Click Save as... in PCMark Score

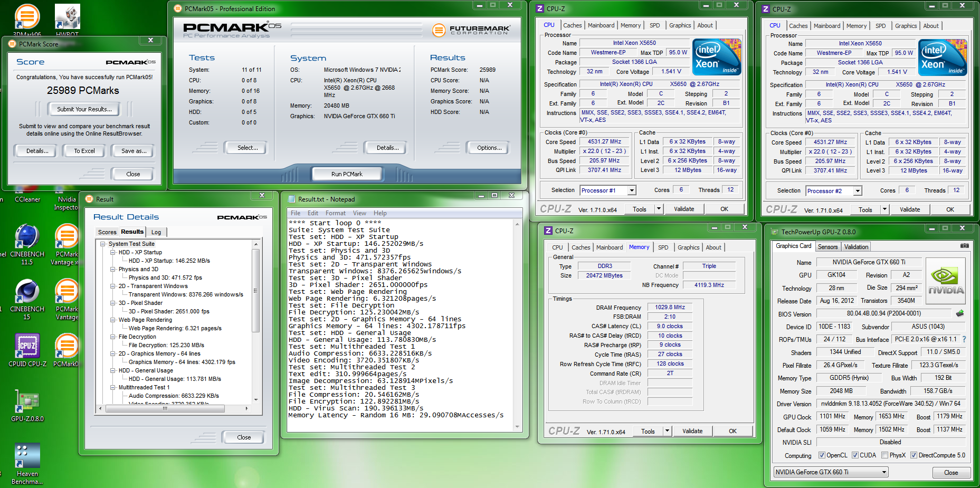tap(134, 151)
